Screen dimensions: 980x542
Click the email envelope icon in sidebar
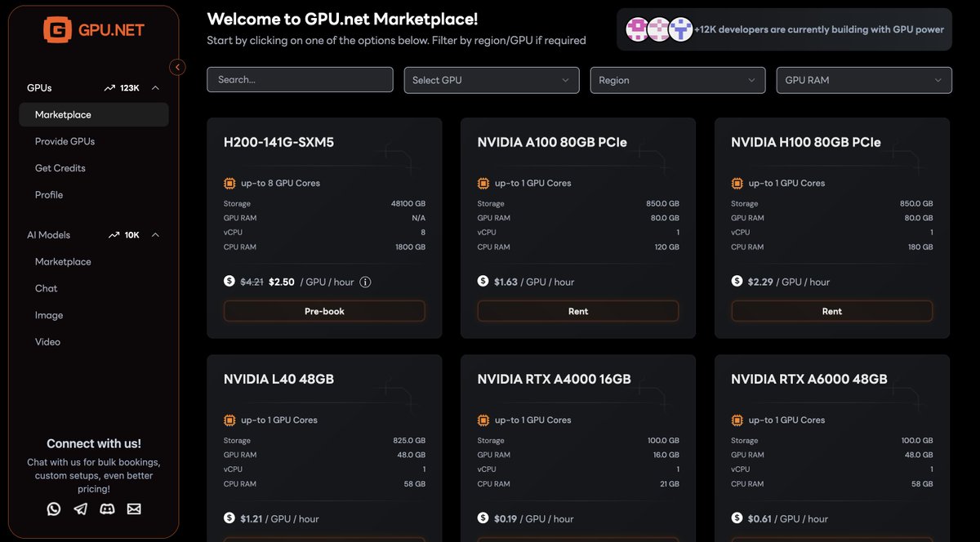[x=134, y=509]
